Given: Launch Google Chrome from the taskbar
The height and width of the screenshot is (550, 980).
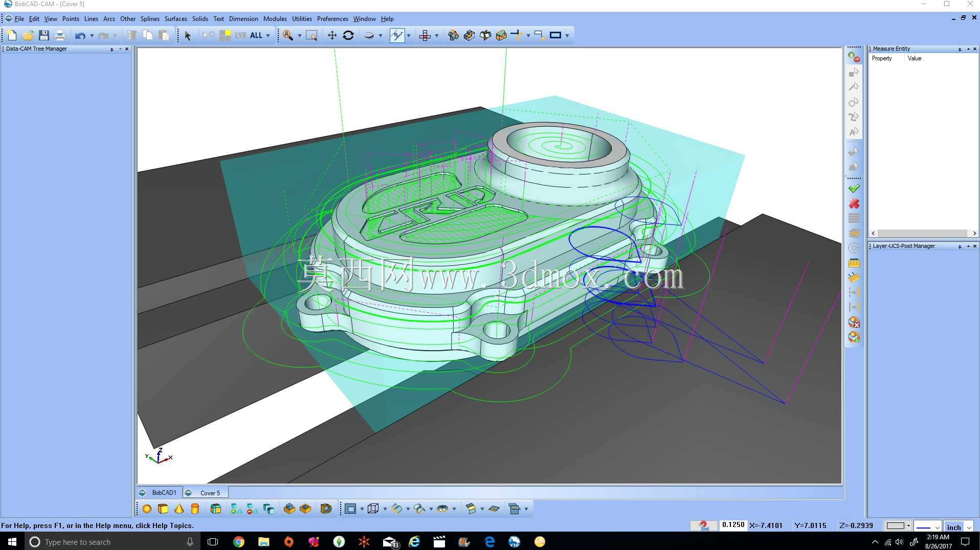Looking at the screenshot, I should coord(239,542).
